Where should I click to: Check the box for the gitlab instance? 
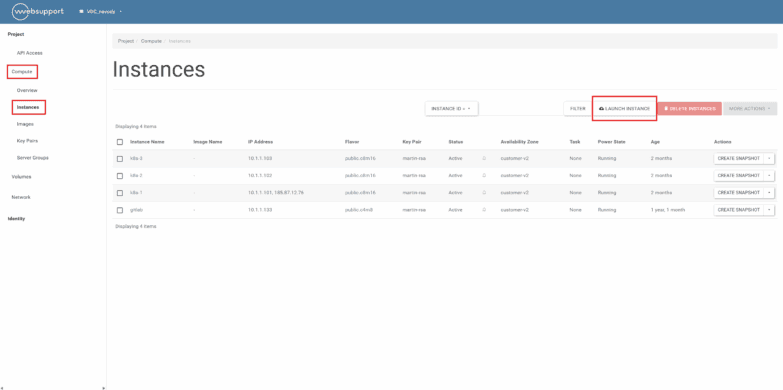point(120,210)
